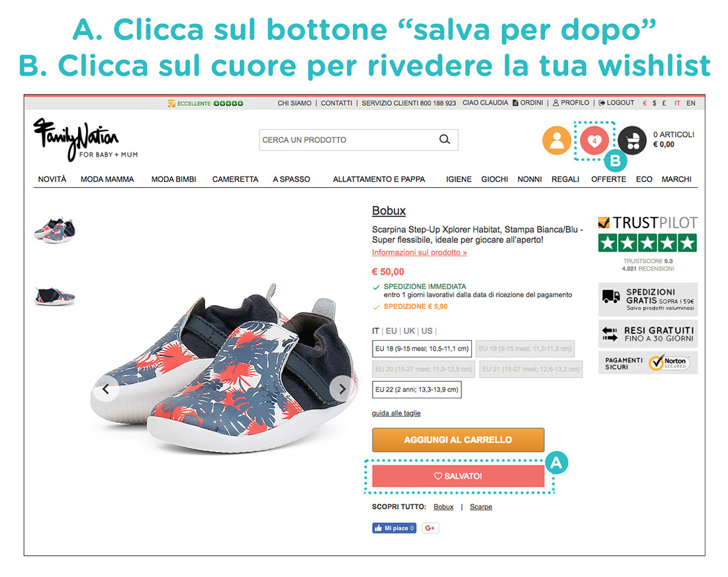Show previous product image arrow
Image resolution: width=728 pixels, height=577 pixels.
(x=106, y=389)
